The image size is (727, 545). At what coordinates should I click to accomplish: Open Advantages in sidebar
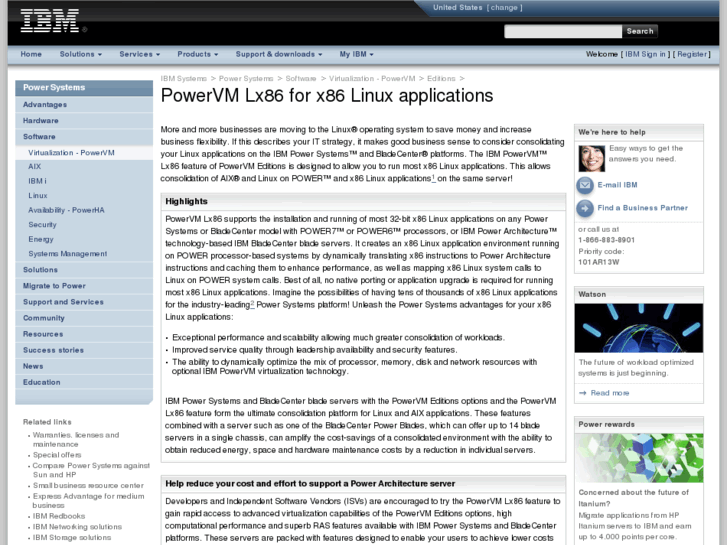84,104
